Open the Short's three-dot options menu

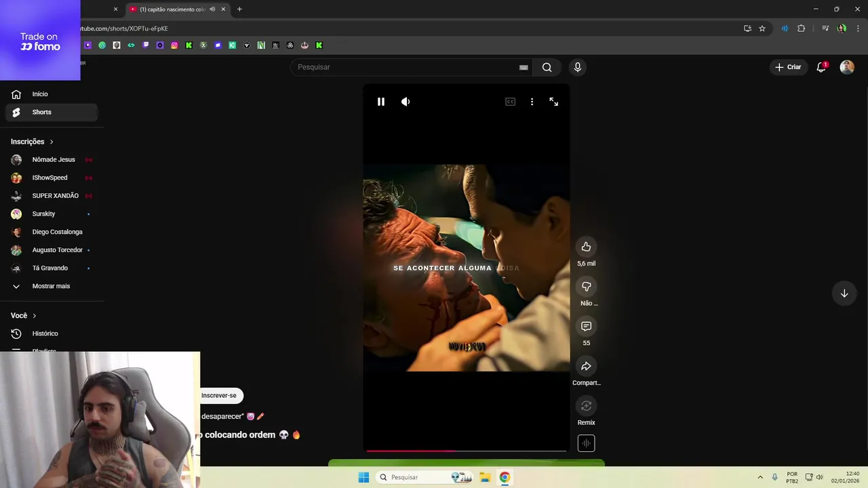[x=532, y=102]
